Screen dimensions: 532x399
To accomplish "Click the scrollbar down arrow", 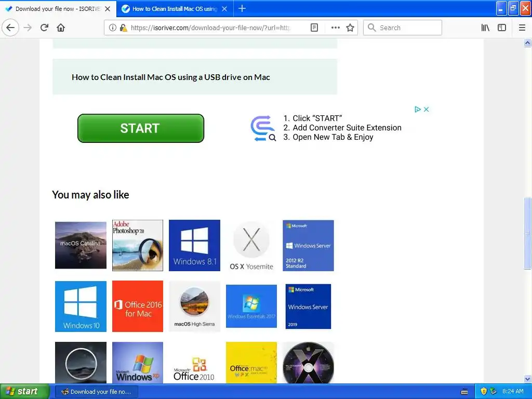I will coord(527,379).
